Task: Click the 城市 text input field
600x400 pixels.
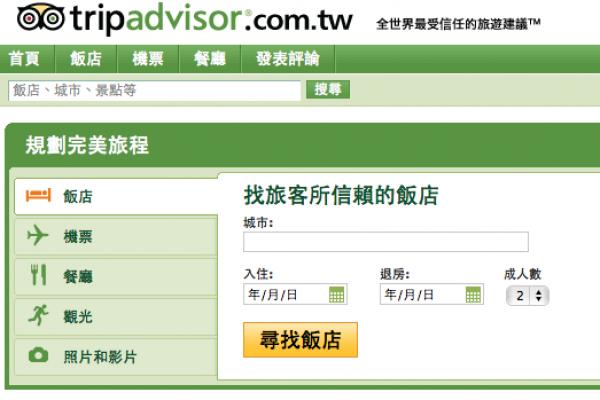Action: click(386, 242)
